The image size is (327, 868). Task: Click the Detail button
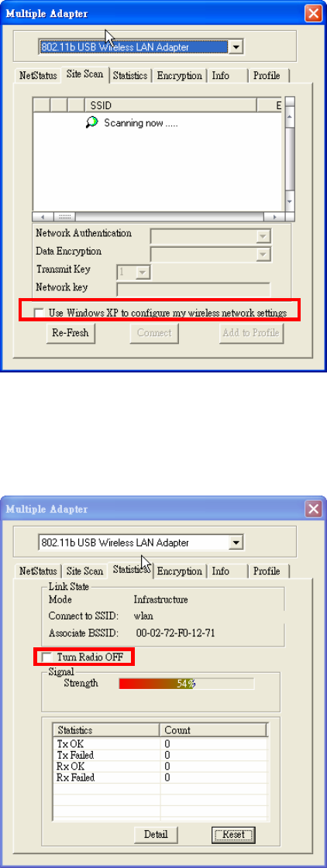pyautogui.click(x=156, y=834)
